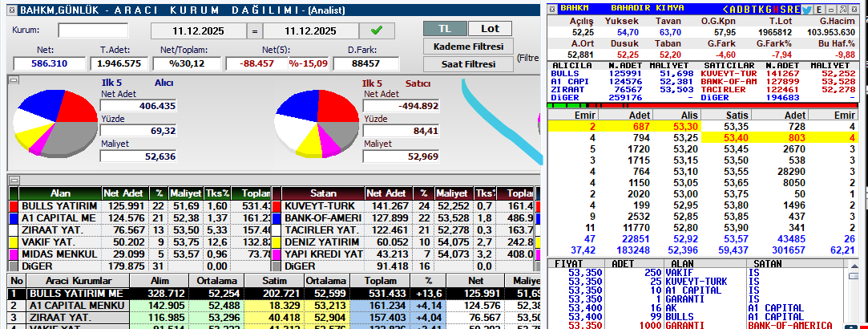
Task: Select the letter A shortcut in BAHKM header
Action: coord(733,10)
